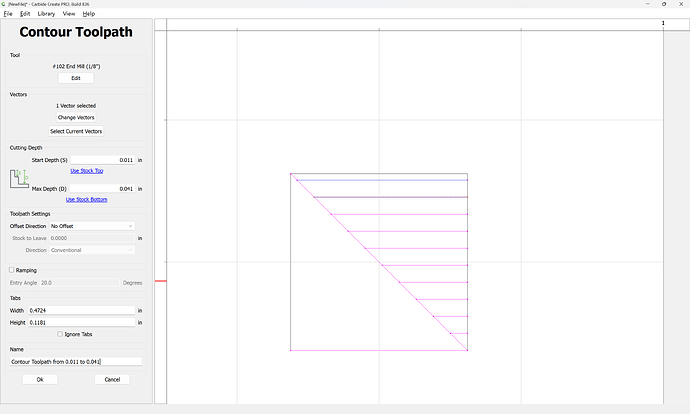The width and height of the screenshot is (690, 414).
Task: Click Select Current Vectors button
Action: (76, 131)
